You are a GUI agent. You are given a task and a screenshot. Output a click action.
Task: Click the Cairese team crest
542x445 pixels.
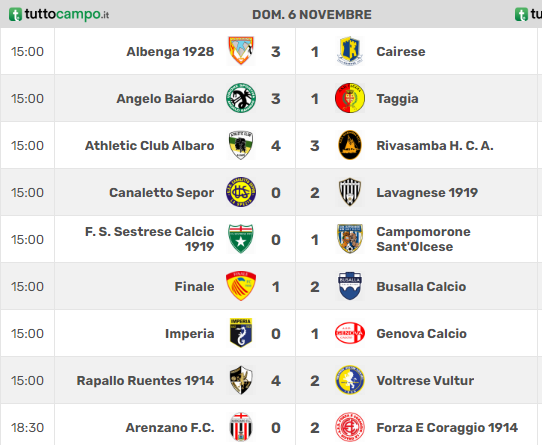(x=350, y=51)
